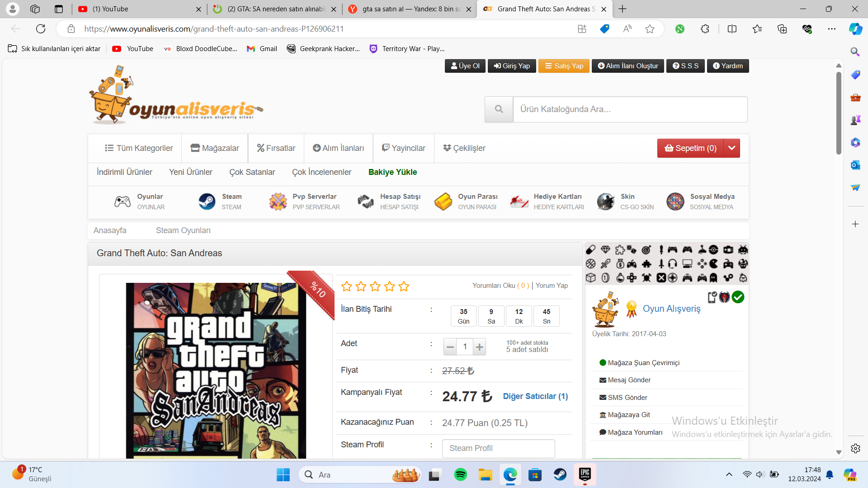Click the magnifier search icon beside catalog field
The image size is (868, 488).
[499, 109]
